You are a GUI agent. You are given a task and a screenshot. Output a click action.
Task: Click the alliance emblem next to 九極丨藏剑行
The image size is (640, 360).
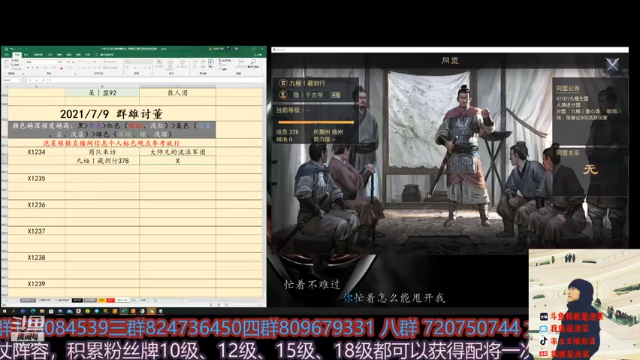pyautogui.click(x=283, y=83)
